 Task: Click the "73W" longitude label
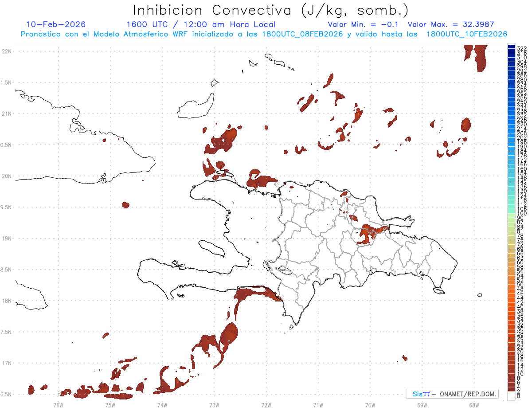[214, 404]
